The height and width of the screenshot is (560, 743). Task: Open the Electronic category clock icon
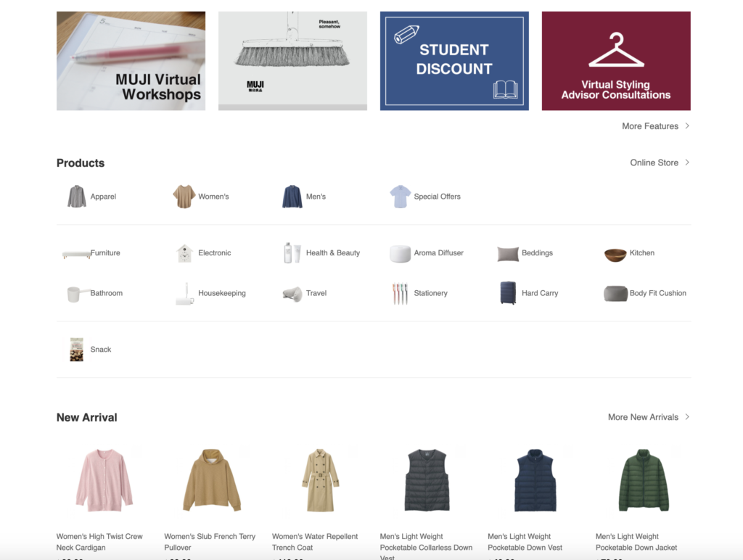[184, 253]
